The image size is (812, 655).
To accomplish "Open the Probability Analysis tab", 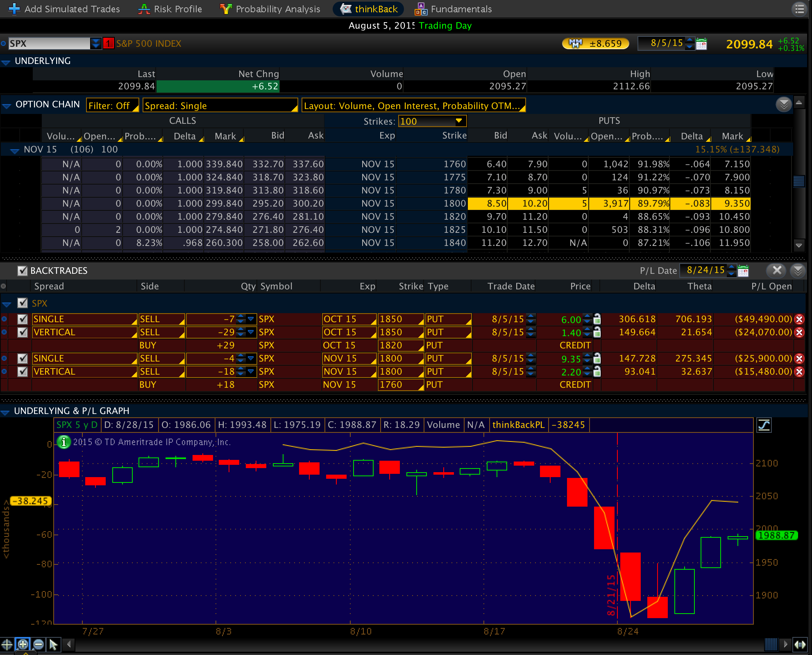I will 270,9.
